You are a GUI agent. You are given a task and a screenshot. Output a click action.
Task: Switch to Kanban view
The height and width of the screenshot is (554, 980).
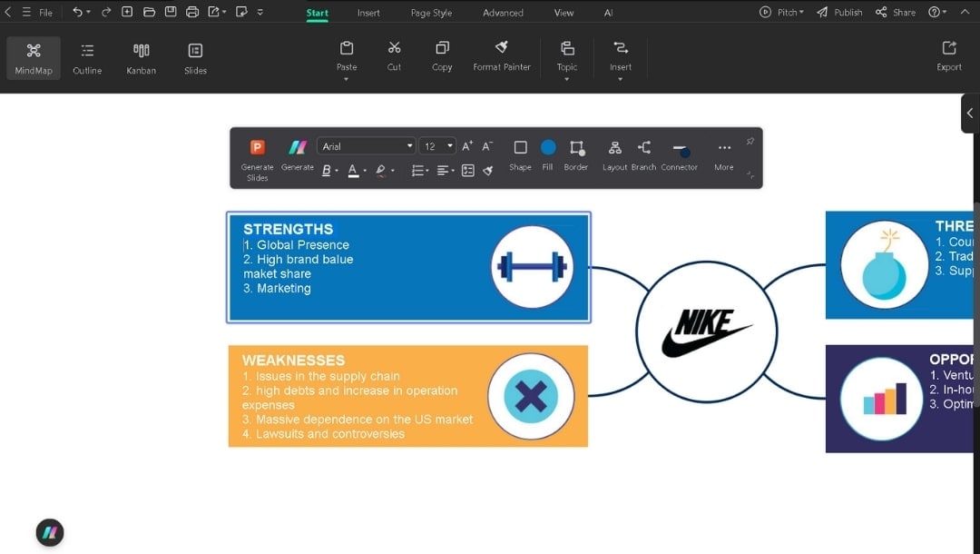(x=142, y=58)
